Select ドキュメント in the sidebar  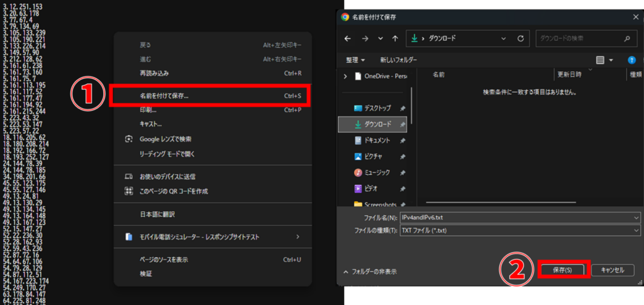pyautogui.click(x=372, y=140)
